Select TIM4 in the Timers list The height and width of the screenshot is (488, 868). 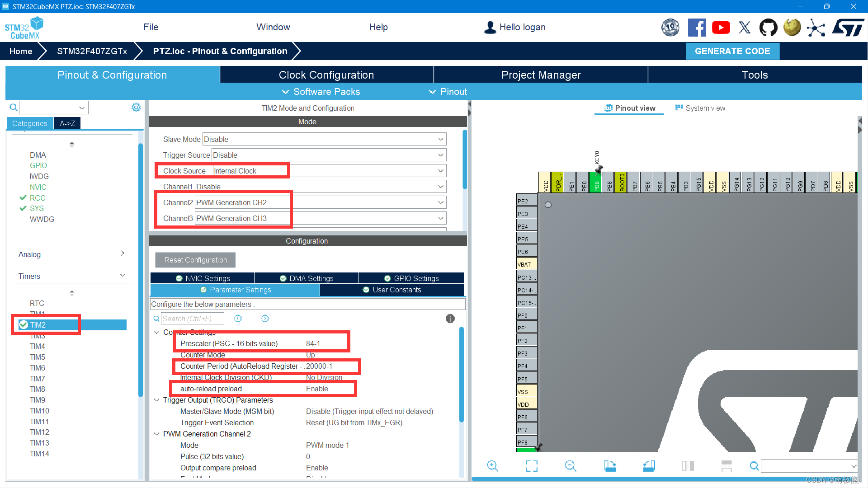point(38,346)
